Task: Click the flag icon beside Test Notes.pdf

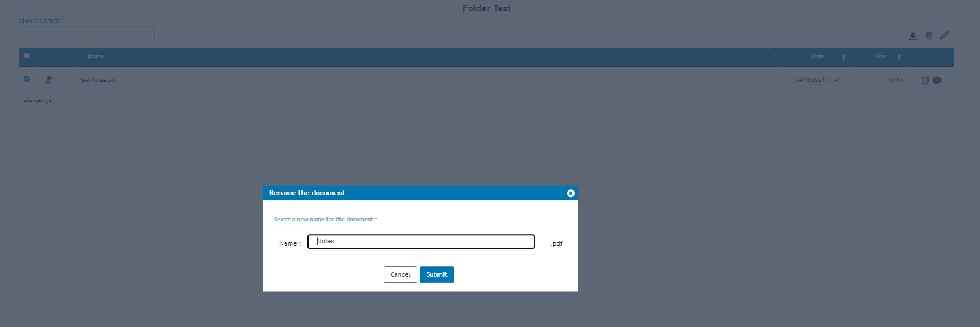Action: click(49, 79)
